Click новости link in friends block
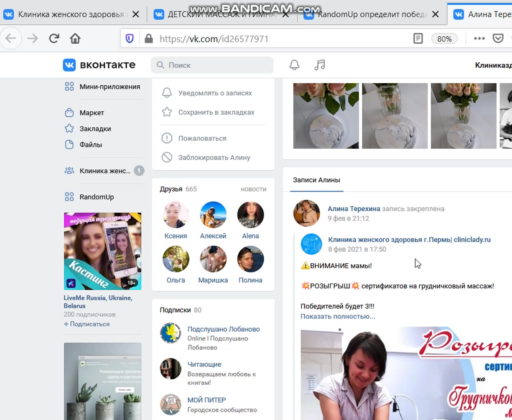 [x=253, y=189]
